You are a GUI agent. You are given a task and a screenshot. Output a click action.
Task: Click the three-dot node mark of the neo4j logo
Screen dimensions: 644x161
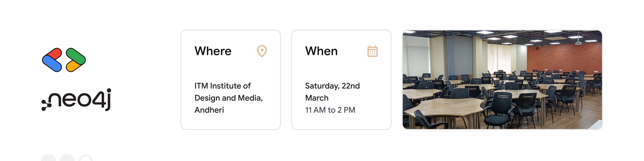tap(46, 105)
